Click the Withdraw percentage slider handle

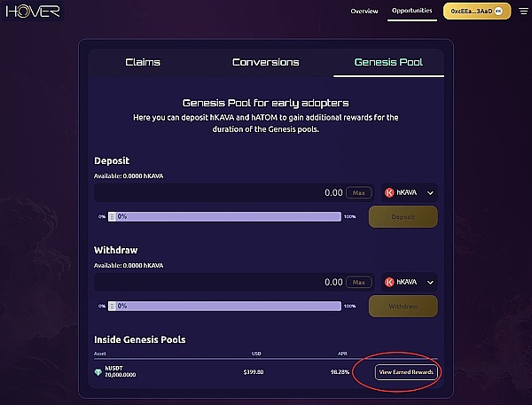click(112, 306)
